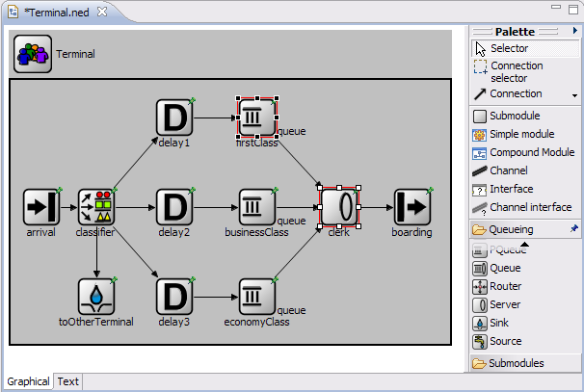
Task: Click the pin marker on the boarding module
Action: (x=430, y=191)
